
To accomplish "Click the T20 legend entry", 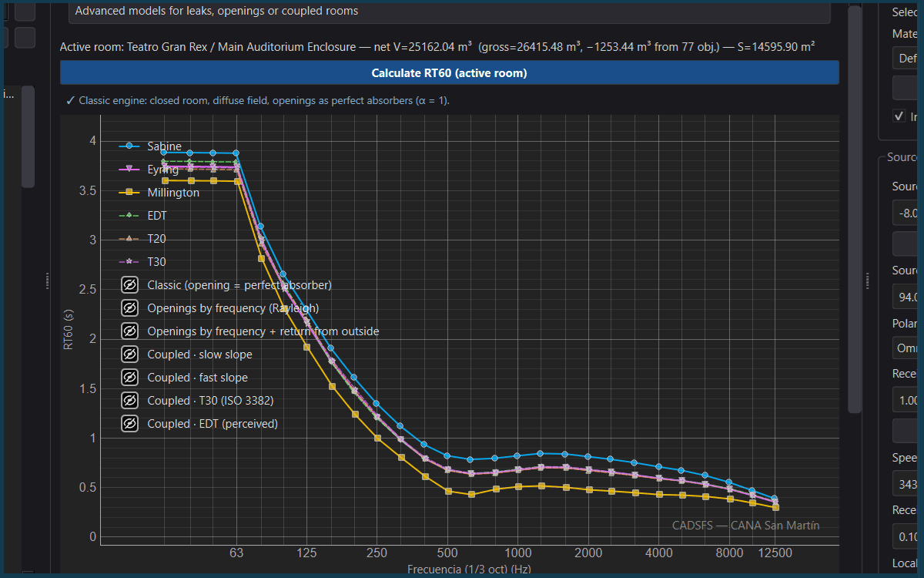I will coord(142,239).
